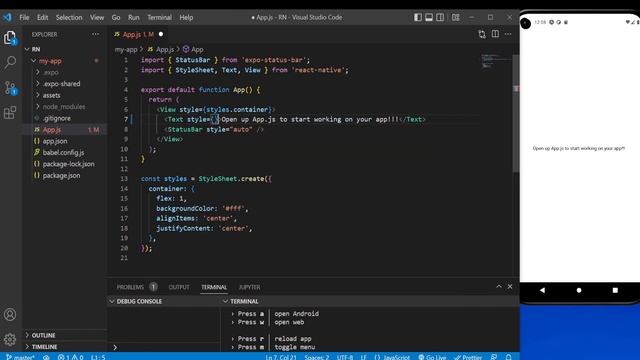Switch to the JUPYTER tab
Viewport: 640px width, 360px height.
(249, 287)
